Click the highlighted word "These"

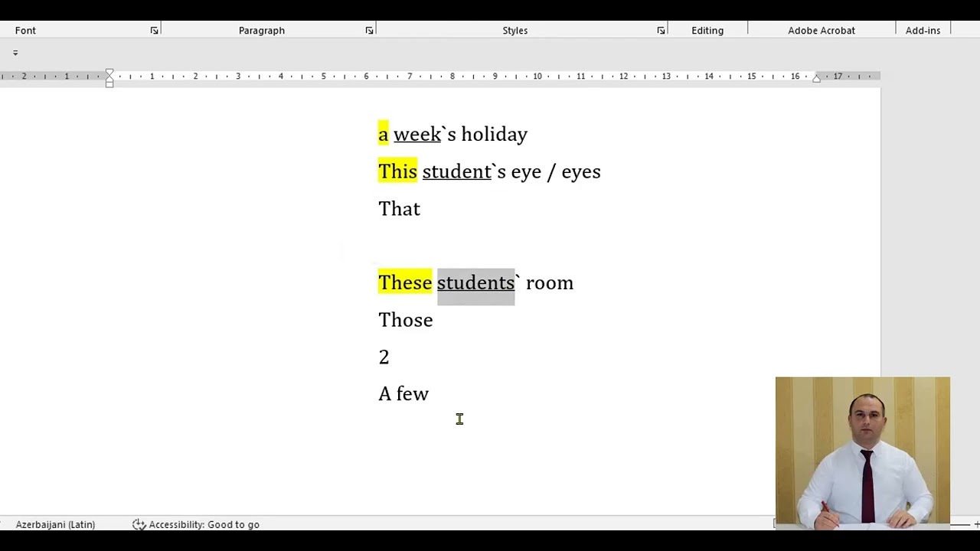405,282
